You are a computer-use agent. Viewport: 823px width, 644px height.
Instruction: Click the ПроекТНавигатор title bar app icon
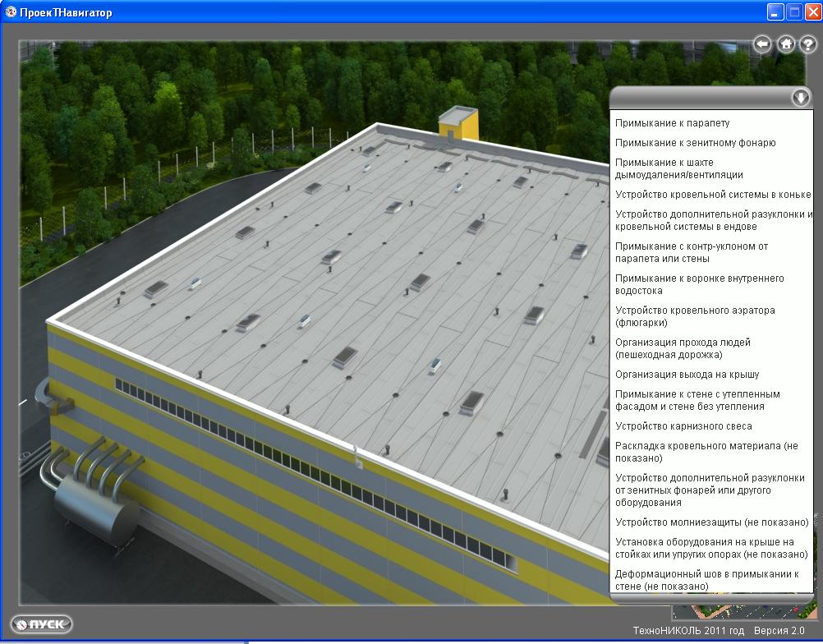coord(11,12)
